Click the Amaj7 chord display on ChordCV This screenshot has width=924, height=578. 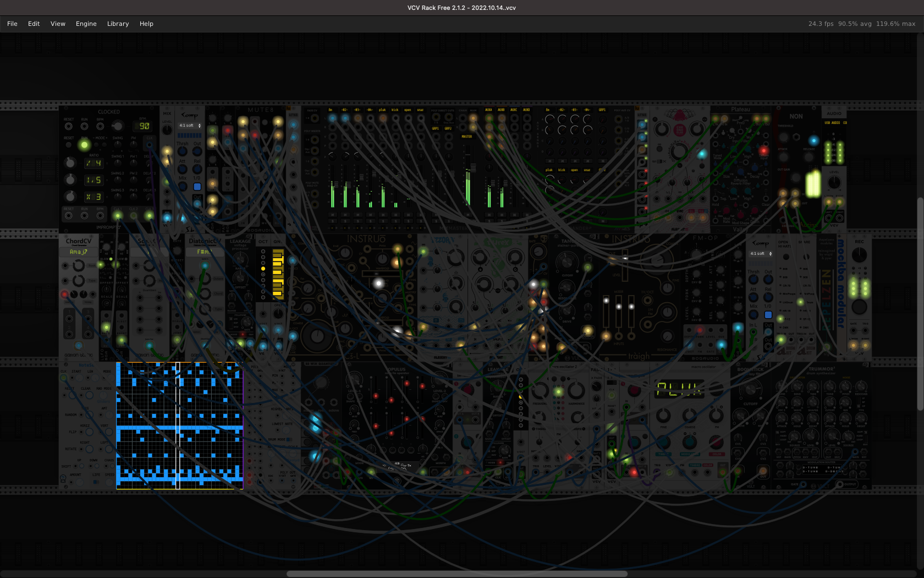pos(79,252)
